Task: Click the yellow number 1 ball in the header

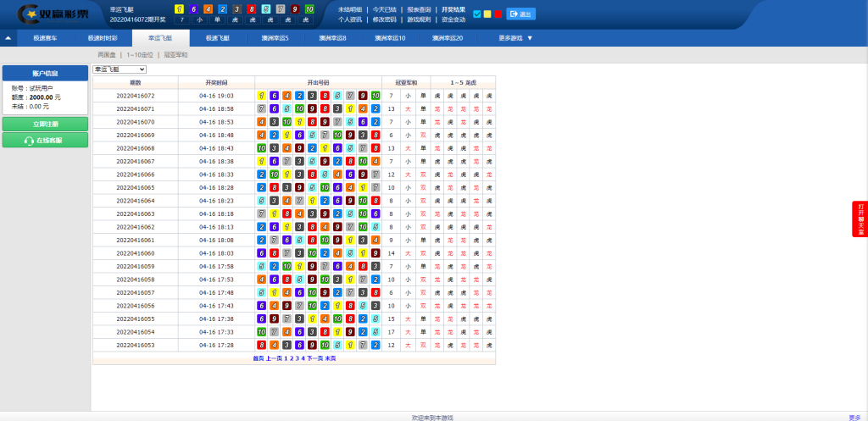Action: click(x=180, y=8)
